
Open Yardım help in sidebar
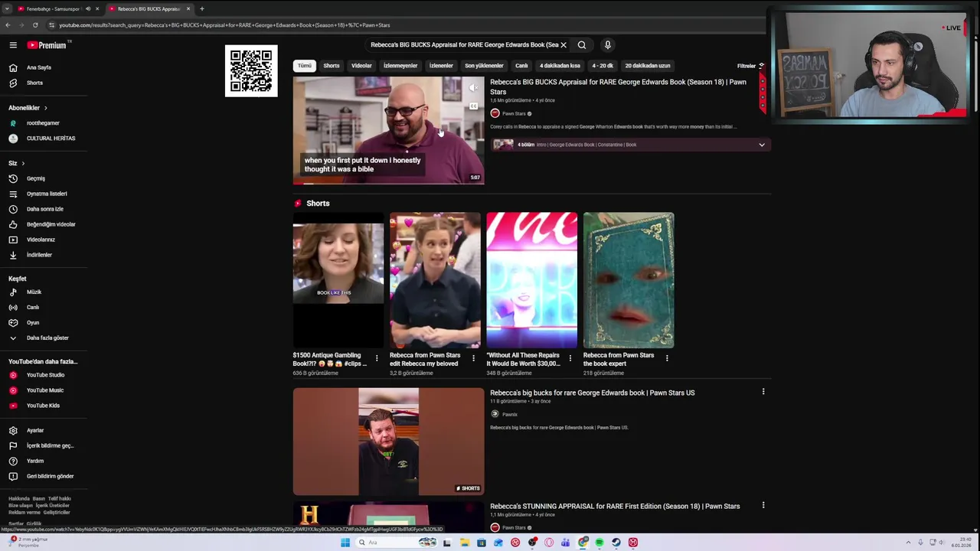point(35,461)
